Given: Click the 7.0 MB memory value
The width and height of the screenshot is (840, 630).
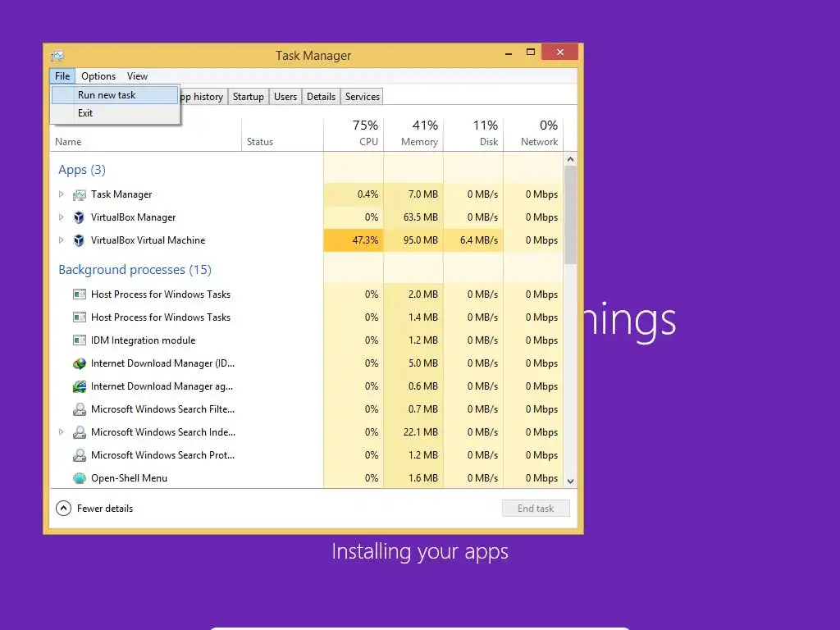Looking at the screenshot, I should pos(423,194).
